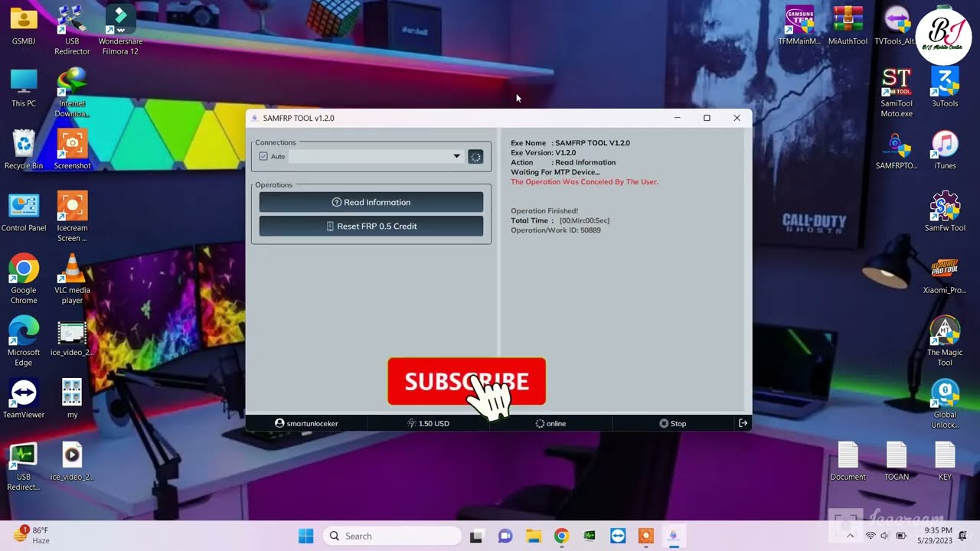
Task: Click 'The Operation Was Canceled By The User.' text
Action: point(584,182)
